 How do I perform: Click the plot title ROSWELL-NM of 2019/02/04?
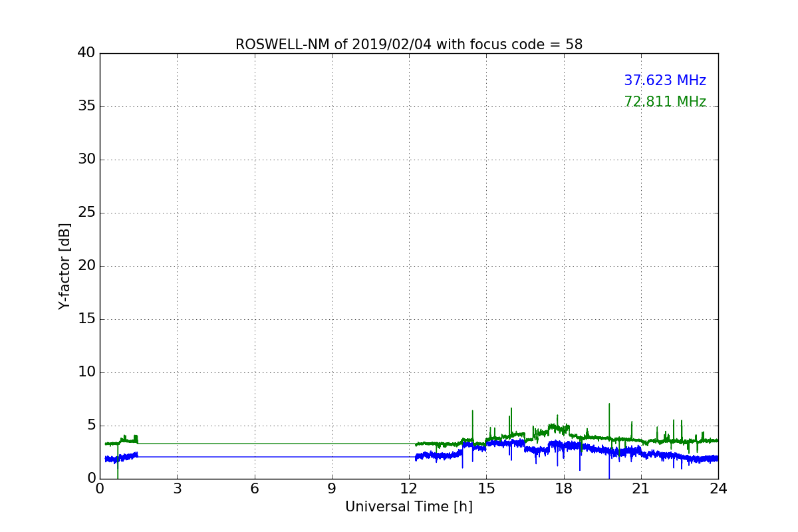(409, 45)
